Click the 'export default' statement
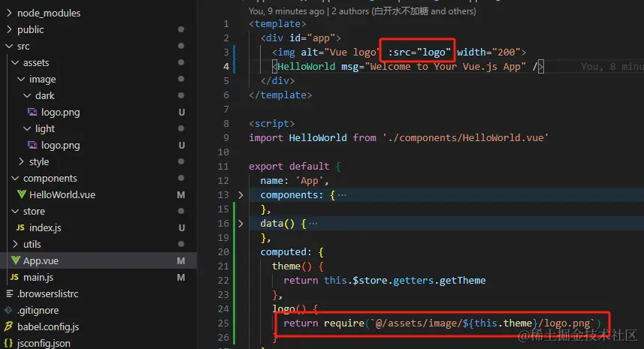The height and width of the screenshot is (349, 644). click(289, 167)
